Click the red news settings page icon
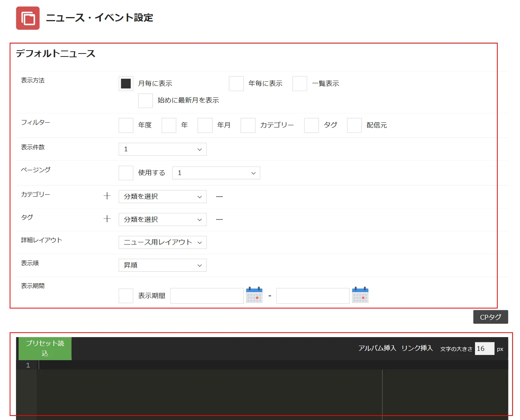The width and height of the screenshot is (520, 420). (28, 18)
